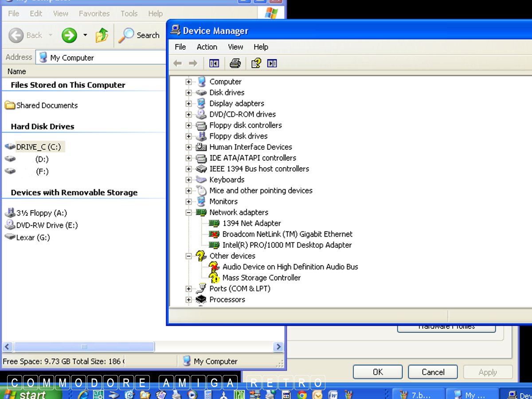The height and width of the screenshot is (399, 532).
Task: Open the Action menu in Device Manager
Action: coord(207,47)
